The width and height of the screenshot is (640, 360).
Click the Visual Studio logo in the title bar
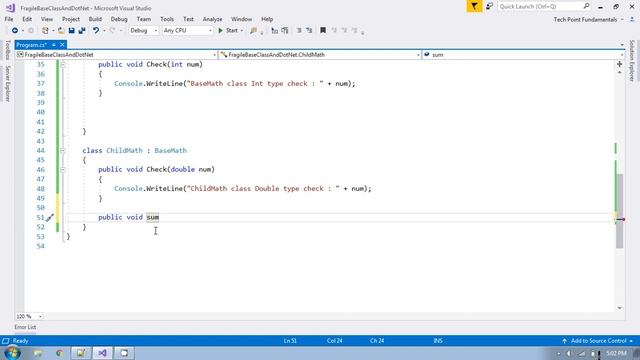(11, 8)
